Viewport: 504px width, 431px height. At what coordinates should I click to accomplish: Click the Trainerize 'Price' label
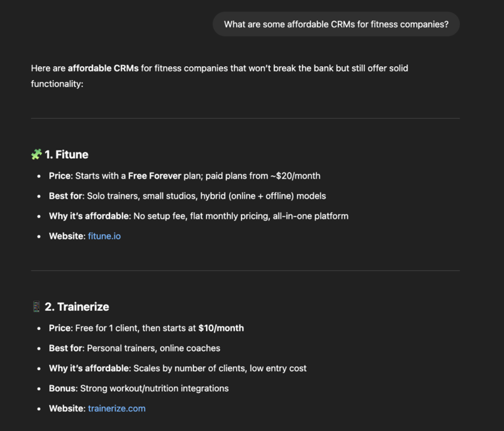point(61,328)
